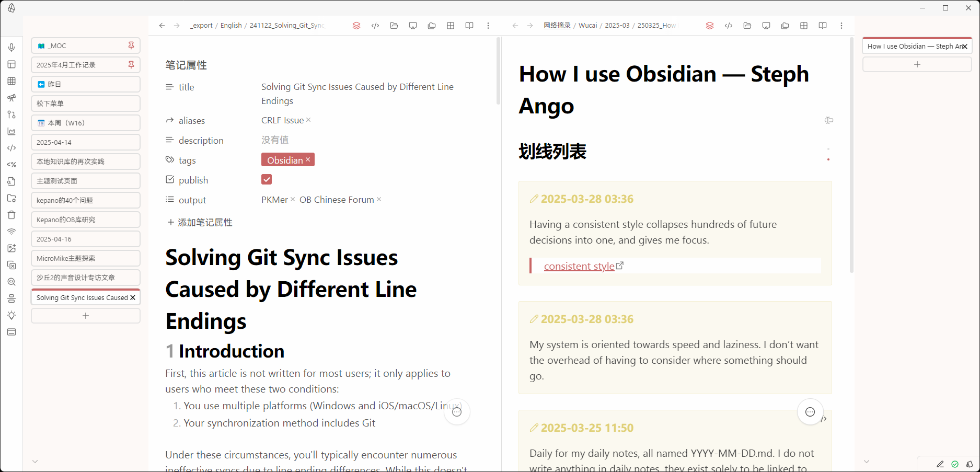
Task: Add new tab in right sidebar
Action: tap(917, 64)
